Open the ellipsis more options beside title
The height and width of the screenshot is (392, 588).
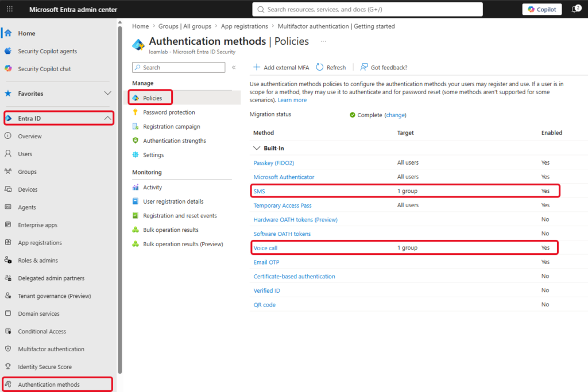click(323, 41)
